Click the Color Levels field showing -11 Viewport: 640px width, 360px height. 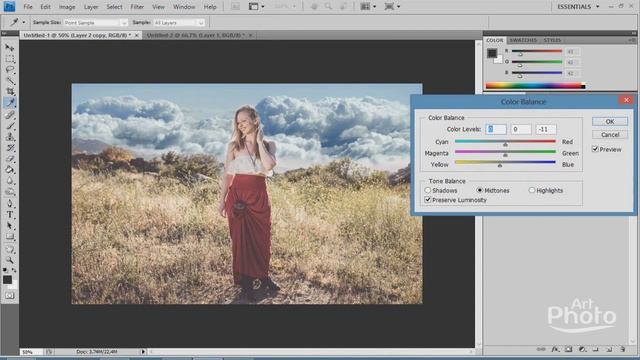(x=546, y=129)
